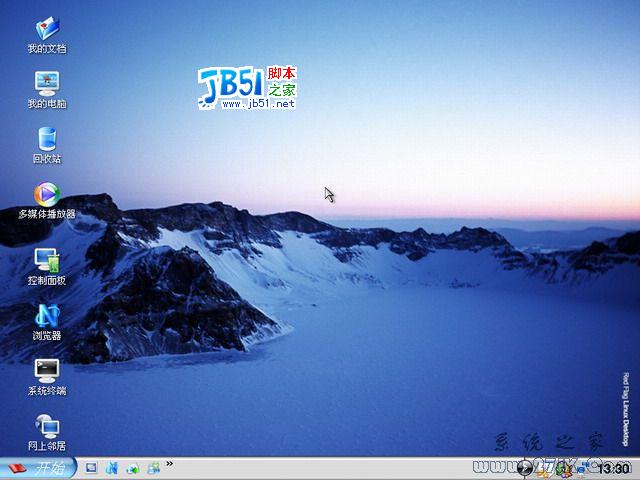Open the 网上邻居 network neighbors icon
Viewport: 640px width, 480px height.
click(x=46, y=427)
